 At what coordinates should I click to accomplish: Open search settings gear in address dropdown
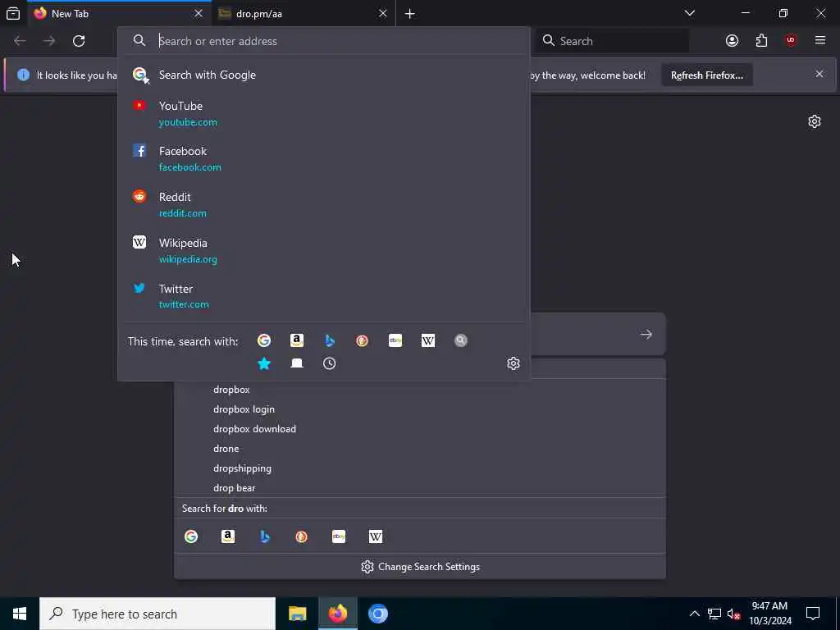click(x=514, y=363)
